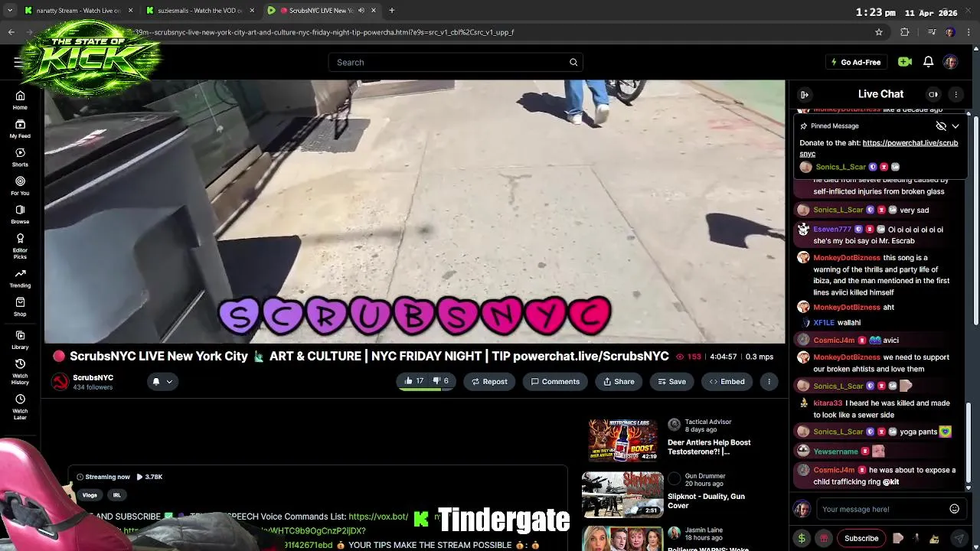Open the powerchat.live pinned link
This screenshot has width=980, height=551.
[x=879, y=148]
